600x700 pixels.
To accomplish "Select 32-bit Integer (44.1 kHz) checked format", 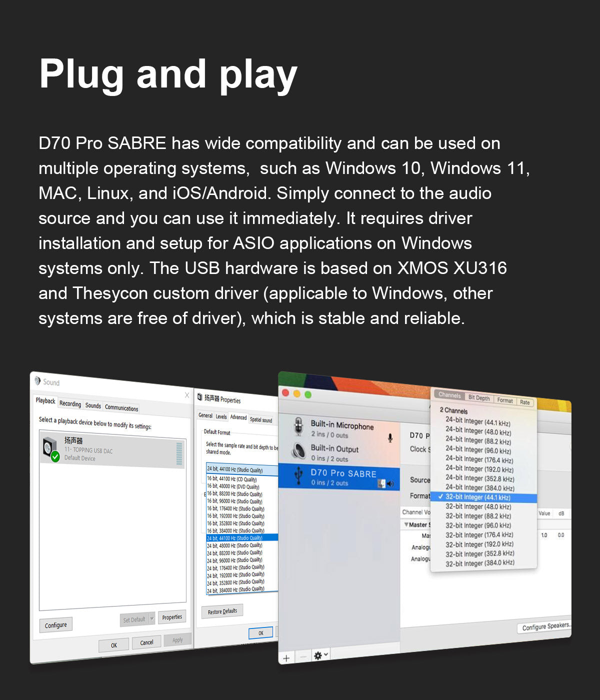I will click(477, 497).
